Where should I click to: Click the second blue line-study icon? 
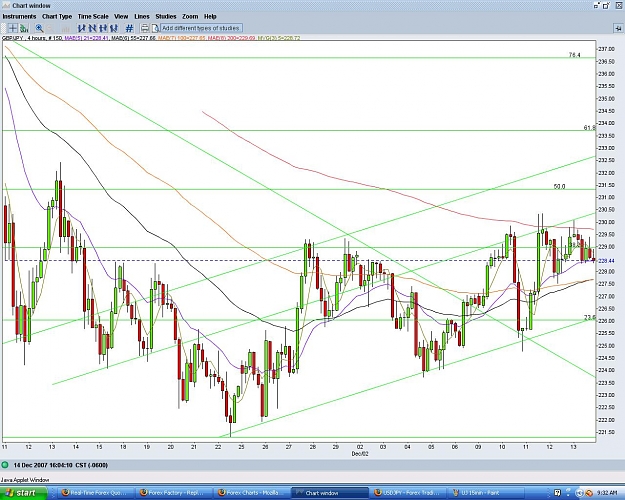92,28
